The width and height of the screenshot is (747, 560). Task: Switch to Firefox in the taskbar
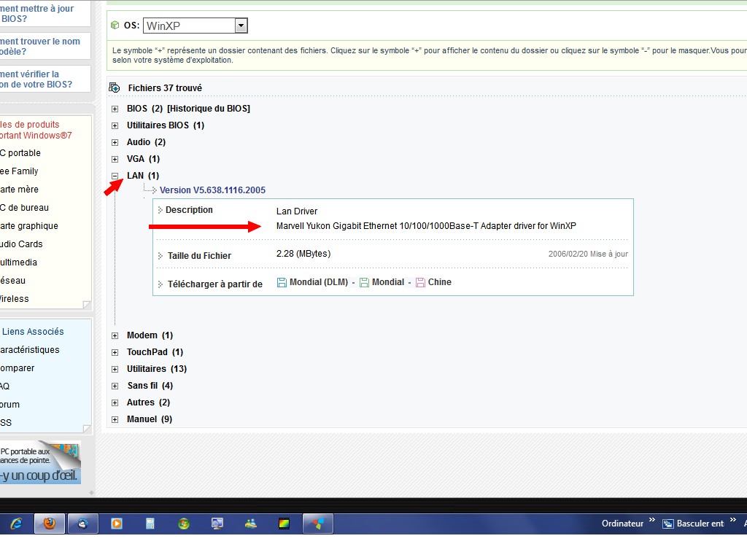click(x=49, y=523)
